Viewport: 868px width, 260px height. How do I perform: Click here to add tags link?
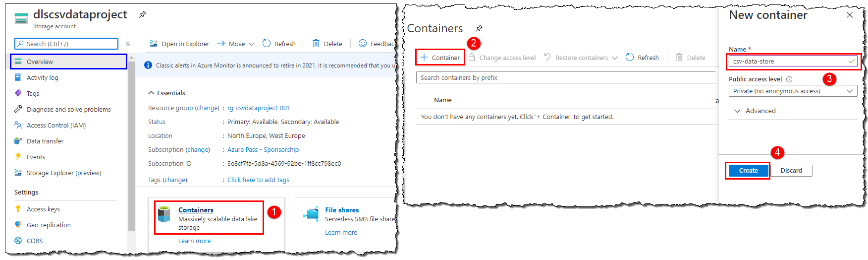258,180
